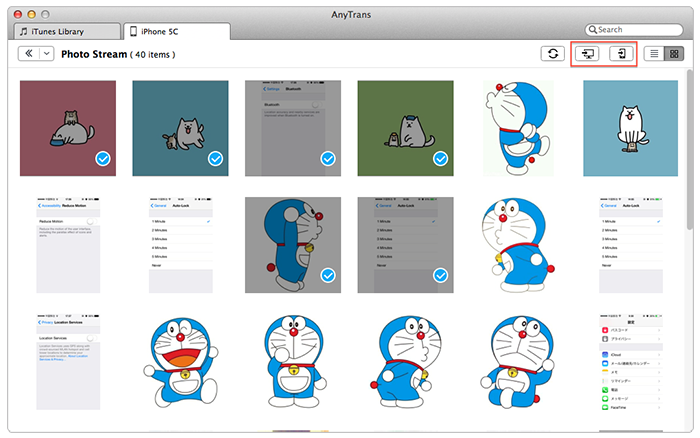
Task: Close the AnyTrans window with red button
Action: click(x=18, y=14)
